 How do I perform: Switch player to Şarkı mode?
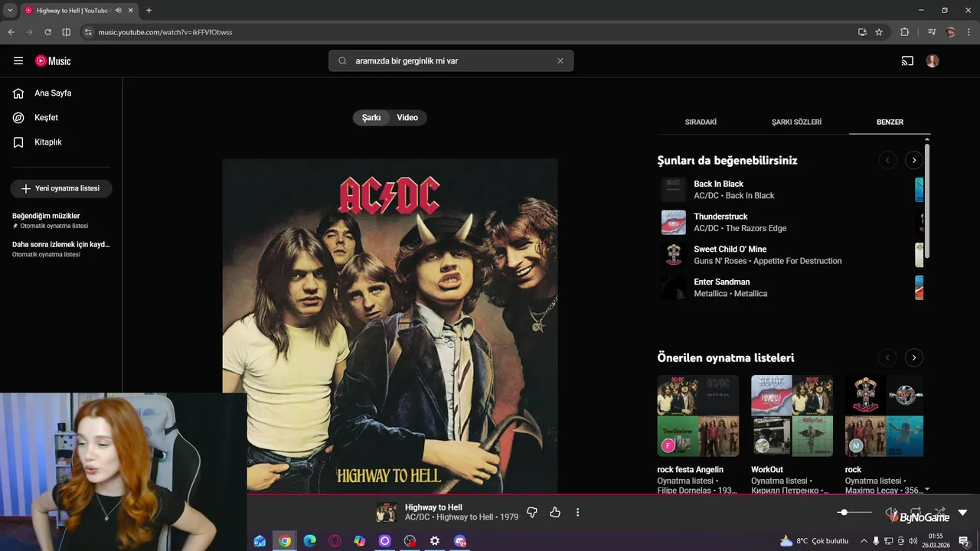[x=371, y=118]
